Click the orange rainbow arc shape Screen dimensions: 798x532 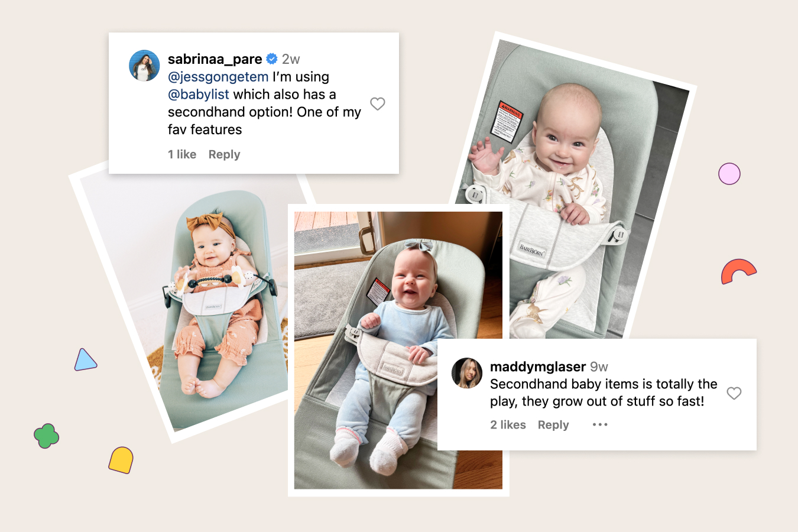click(x=738, y=271)
